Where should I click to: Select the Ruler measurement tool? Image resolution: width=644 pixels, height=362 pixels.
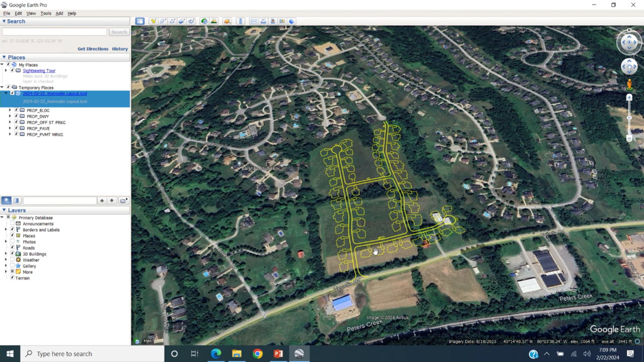click(240, 21)
